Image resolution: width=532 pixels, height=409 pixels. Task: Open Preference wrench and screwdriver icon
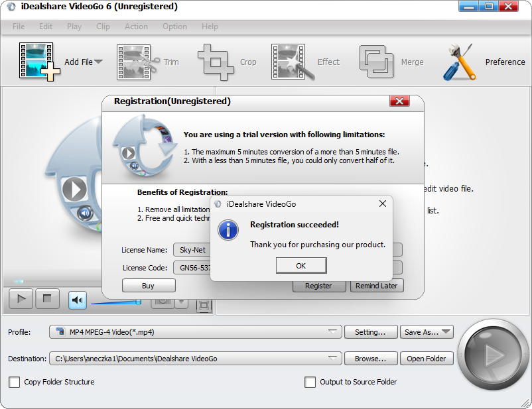(460, 62)
